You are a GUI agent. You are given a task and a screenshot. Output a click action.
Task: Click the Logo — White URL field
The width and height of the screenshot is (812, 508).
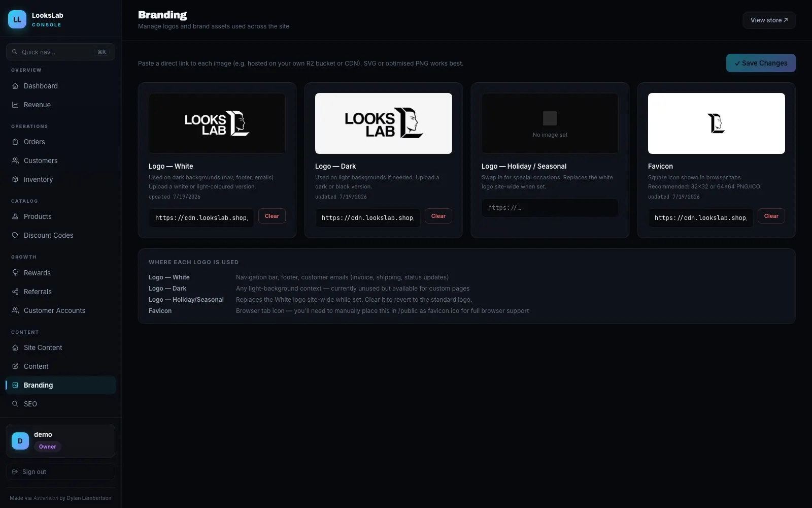(201, 218)
